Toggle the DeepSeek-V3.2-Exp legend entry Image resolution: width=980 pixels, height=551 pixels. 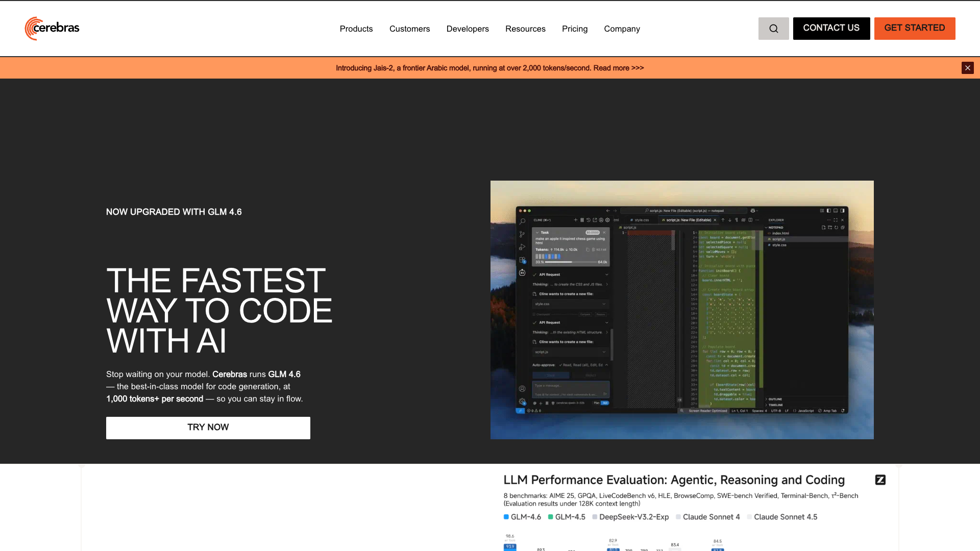click(630, 517)
